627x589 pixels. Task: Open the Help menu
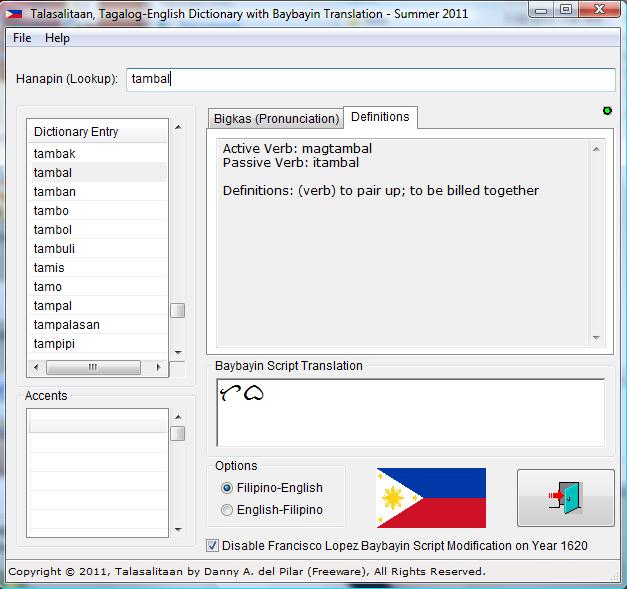[x=57, y=38]
